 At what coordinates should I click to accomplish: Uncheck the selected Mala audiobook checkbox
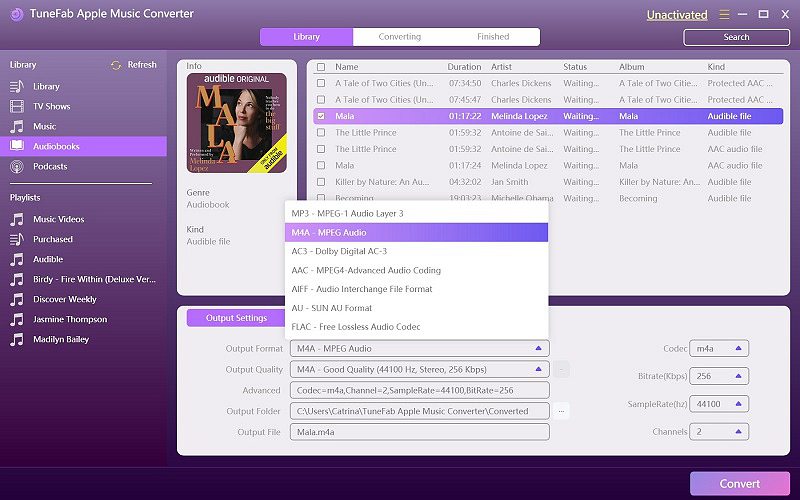click(x=321, y=116)
